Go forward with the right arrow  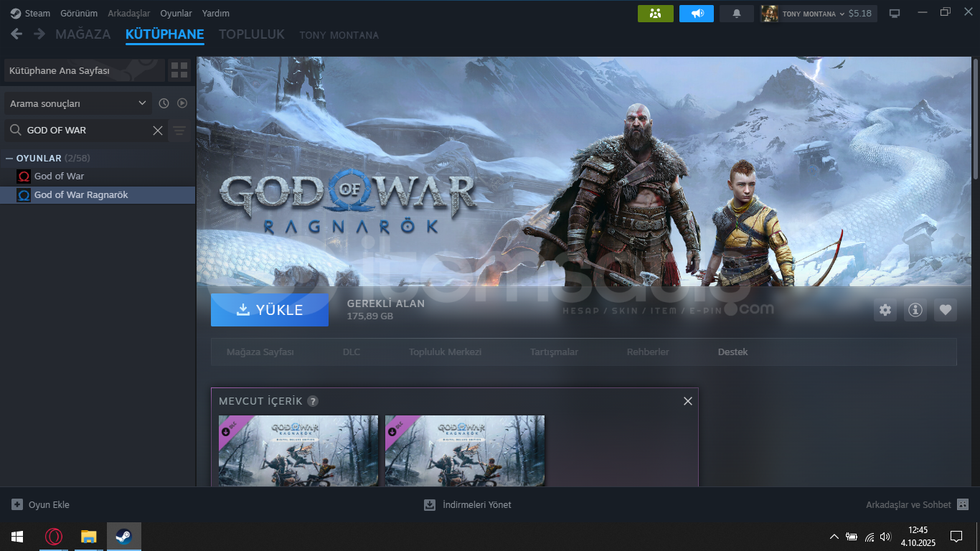click(x=39, y=34)
